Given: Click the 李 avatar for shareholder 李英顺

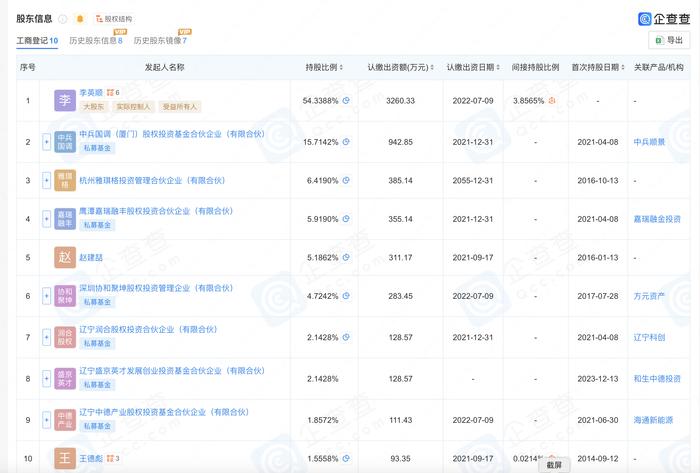Looking at the screenshot, I should (65, 100).
